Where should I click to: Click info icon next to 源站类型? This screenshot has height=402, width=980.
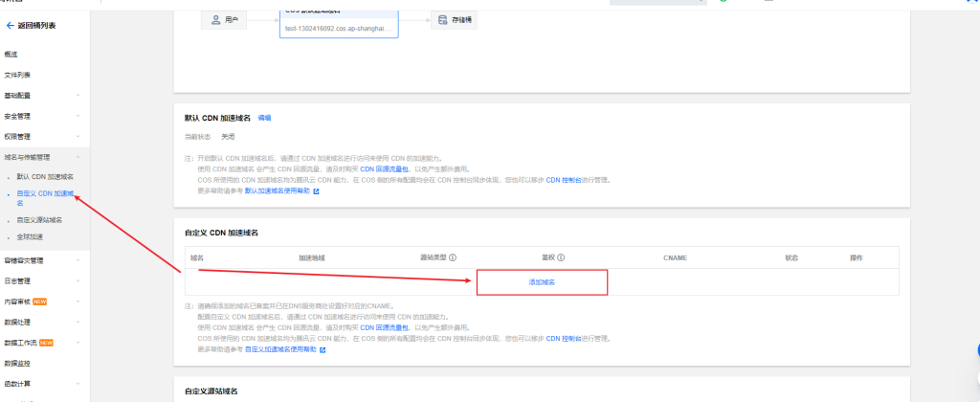[x=453, y=257]
